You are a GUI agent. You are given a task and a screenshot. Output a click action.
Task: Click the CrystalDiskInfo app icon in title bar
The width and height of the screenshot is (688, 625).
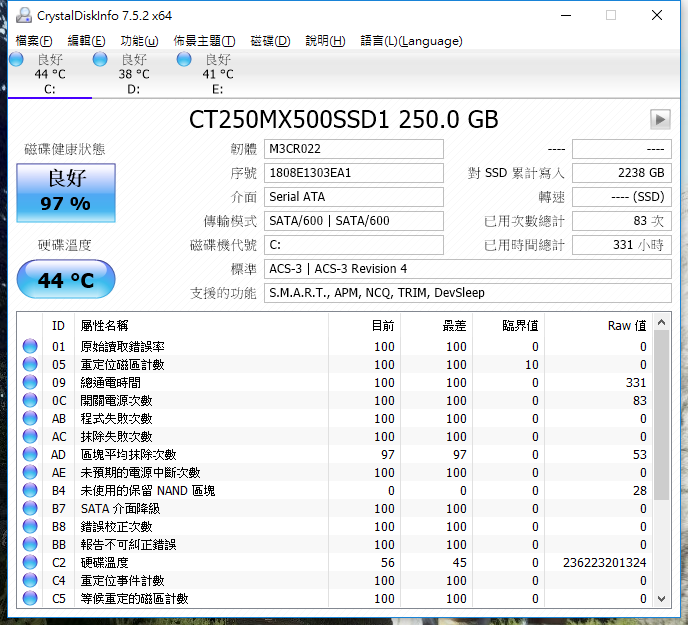[24, 15]
